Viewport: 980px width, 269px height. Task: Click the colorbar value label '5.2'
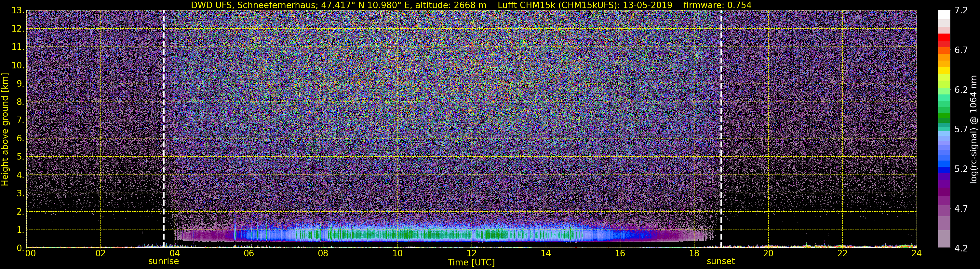pyautogui.click(x=961, y=169)
